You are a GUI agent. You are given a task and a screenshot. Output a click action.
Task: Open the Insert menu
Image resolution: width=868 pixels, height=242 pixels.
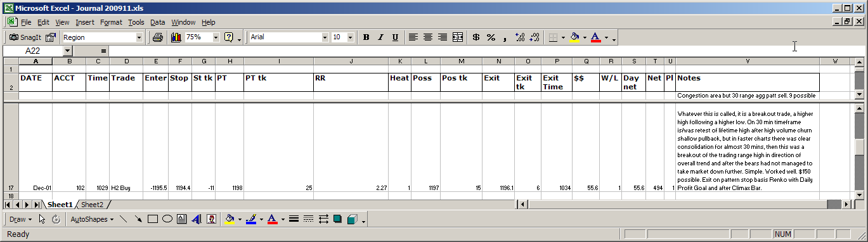[85, 22]
